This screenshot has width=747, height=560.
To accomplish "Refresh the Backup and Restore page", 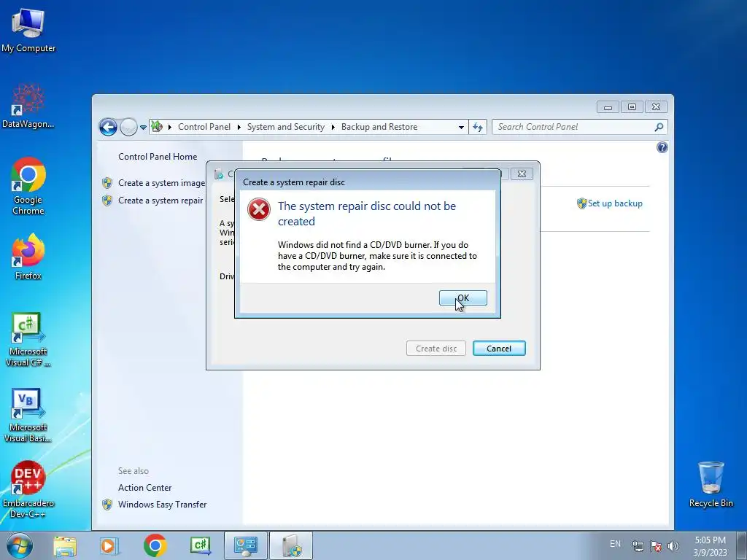I will pyautogui.click(x=478, y=127).
